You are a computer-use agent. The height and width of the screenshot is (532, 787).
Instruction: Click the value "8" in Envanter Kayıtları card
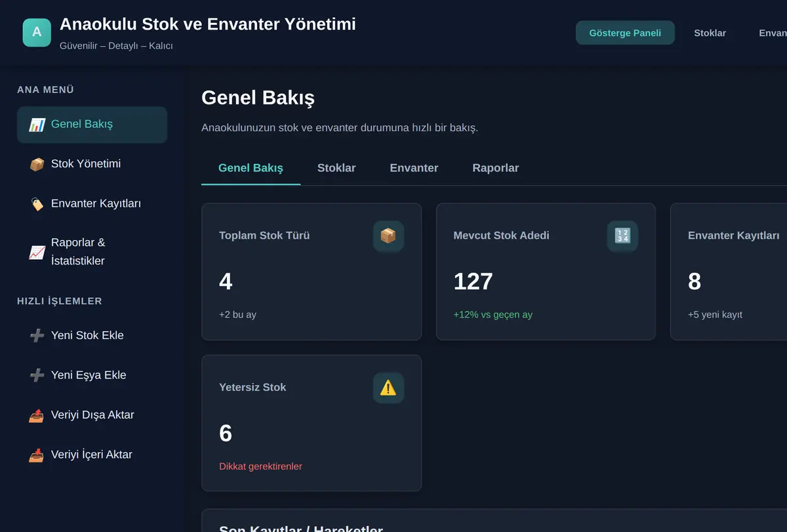(x=695, y=281)
